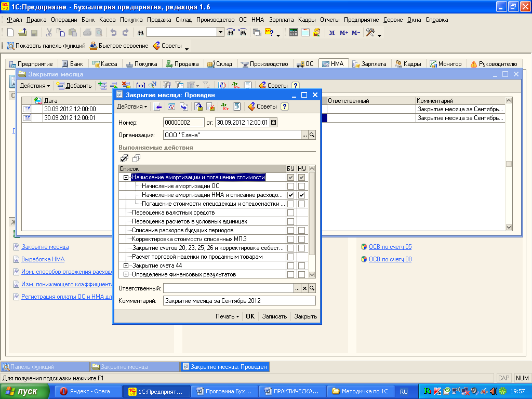Toggle БУ checkbox for Погашение стоимости спецодежды
The width and height of the screenshot is (532, 399).
point(290,204)
